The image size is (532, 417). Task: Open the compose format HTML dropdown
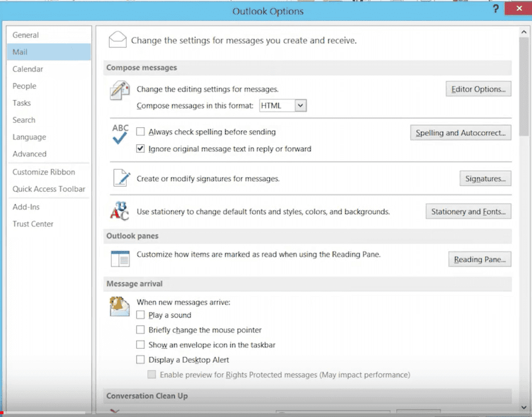[x=301, y=105]
